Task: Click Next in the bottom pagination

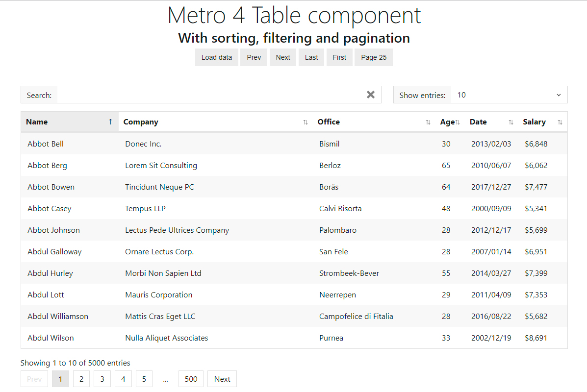Action: tap(222, 379)
